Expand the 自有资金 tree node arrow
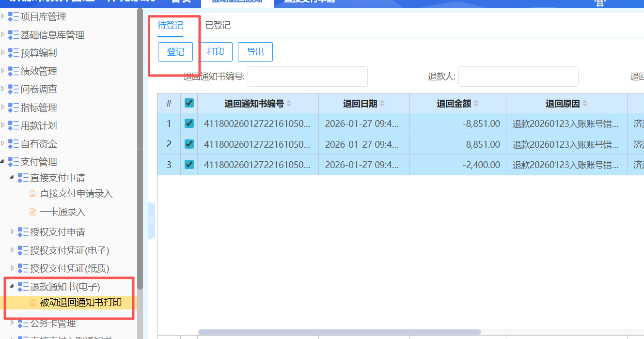This screenshot has height=339, width=644. pyautogui.click(x=3, y=144)
